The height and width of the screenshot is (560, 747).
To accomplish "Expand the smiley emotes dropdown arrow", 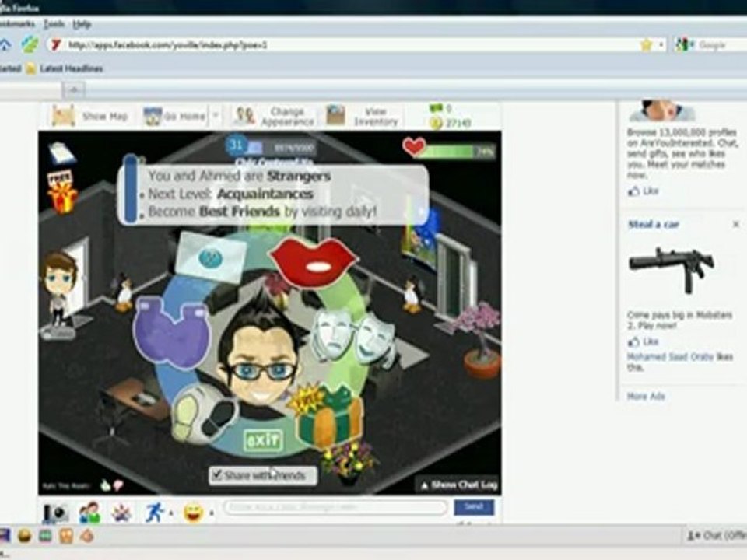I will coord(211,513).
